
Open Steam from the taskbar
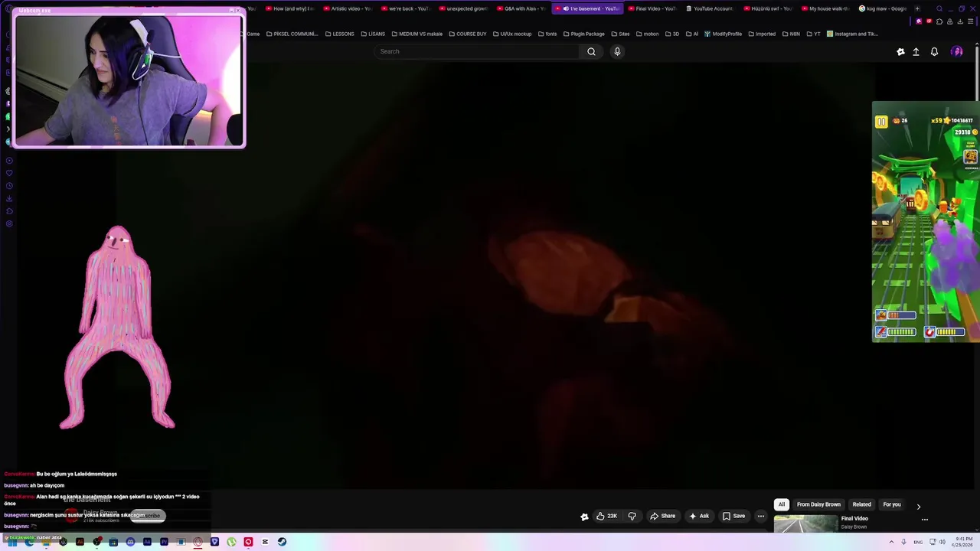[282, 542]
